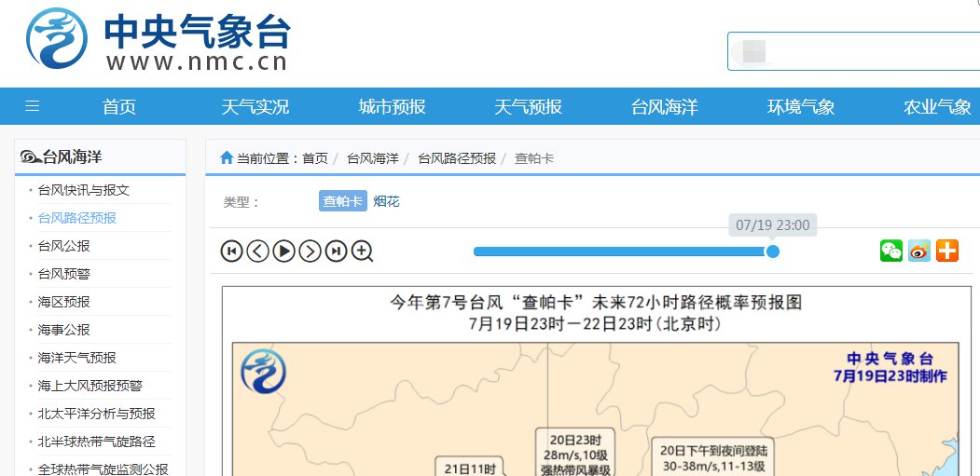980x476 pixels.
Task: Share the page via Weibo icon
Action: click(919, 251)
